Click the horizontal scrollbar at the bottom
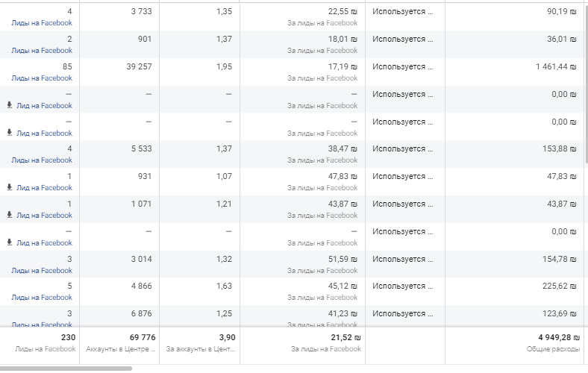This screenshot has height=373, width=588. [66, 368]
